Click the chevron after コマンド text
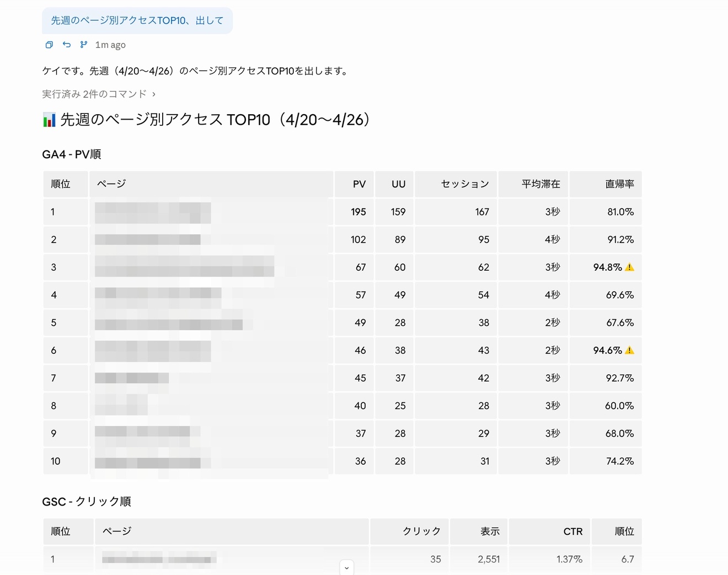 pos(153,94)
